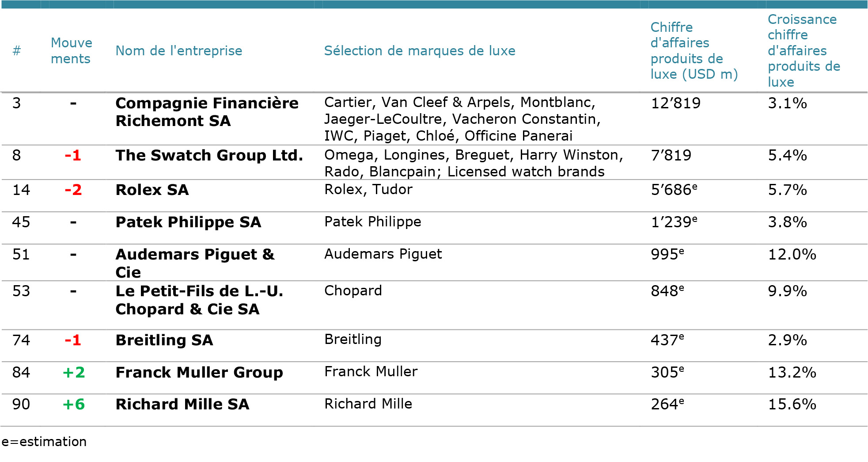The height and width of the screenshot is (462, 868).
Task: Click the 'Croissance chiffre d'affaires' header
Action: [x=804, y=51]
